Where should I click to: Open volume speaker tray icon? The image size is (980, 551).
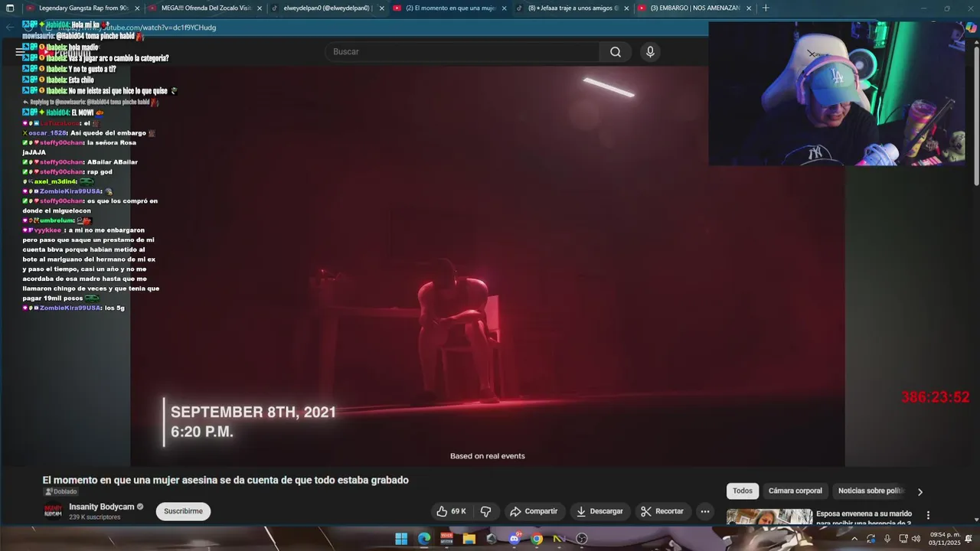pyautogui.click(x=916, y=539)
